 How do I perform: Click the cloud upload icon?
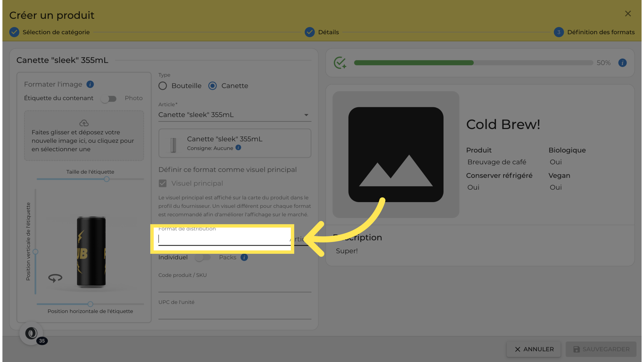(x=84, y=123)
